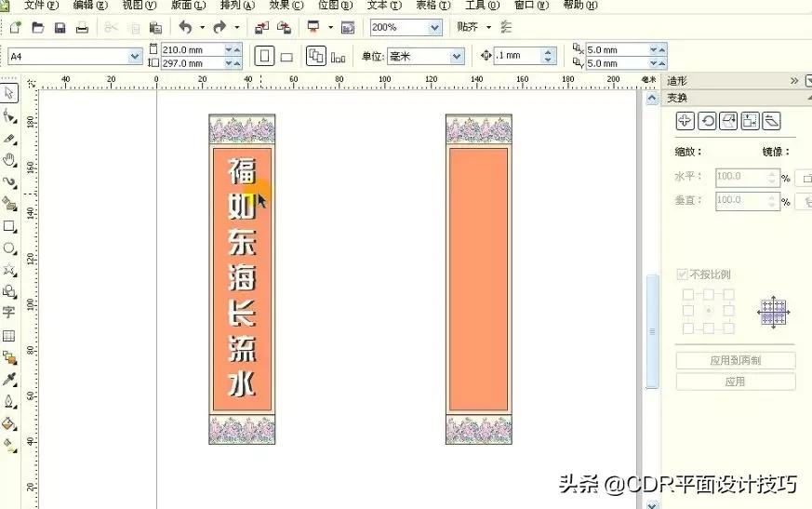Viewport: 812px width, 509px height.
Task: Open the 排列 (Arrange) menu
Action: [237, 6]
